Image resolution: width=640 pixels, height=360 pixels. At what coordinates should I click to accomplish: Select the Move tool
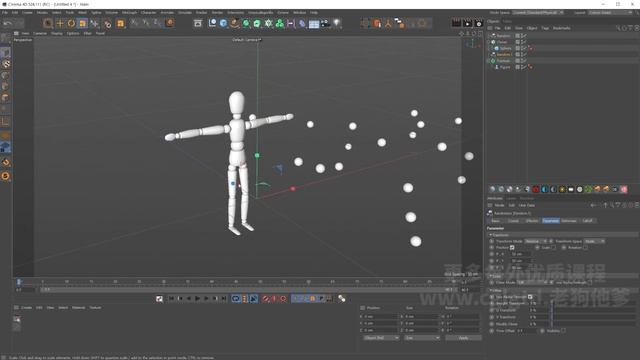60,23
